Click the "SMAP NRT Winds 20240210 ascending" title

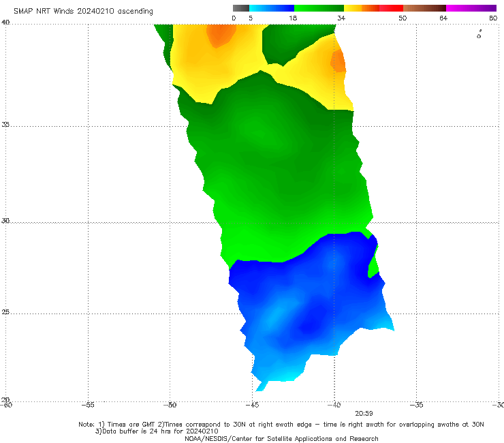pos(83,11)
